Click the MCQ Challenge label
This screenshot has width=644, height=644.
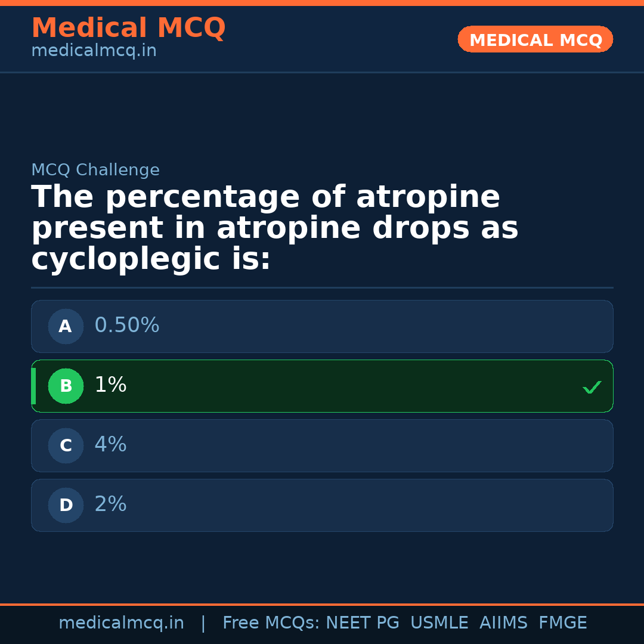click(x=95, y=171)
